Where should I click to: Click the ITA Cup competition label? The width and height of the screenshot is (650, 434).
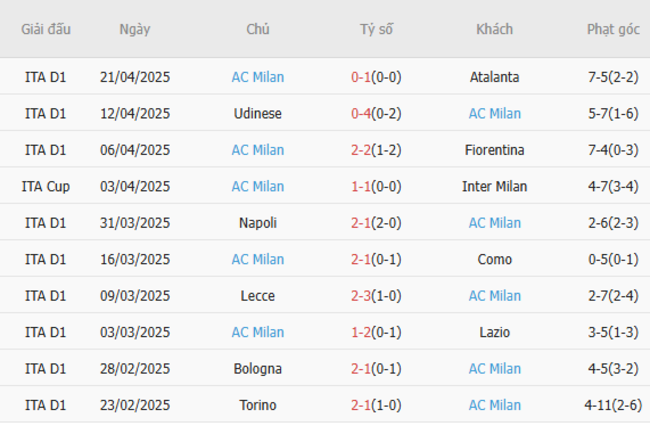[x=46, y=187]
